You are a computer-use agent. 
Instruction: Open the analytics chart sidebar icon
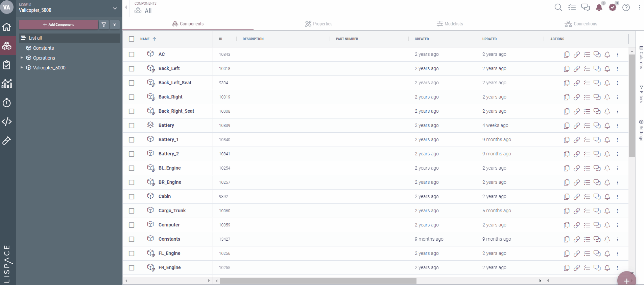7,84
